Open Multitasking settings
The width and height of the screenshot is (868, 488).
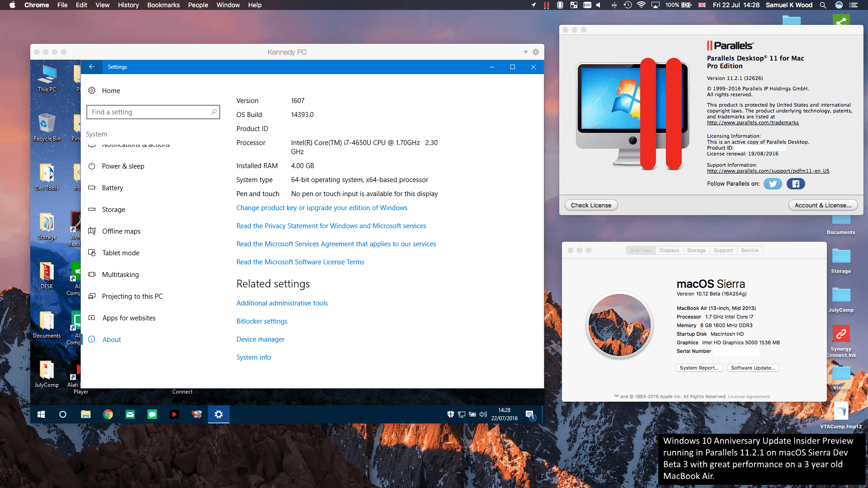(120, 275)
